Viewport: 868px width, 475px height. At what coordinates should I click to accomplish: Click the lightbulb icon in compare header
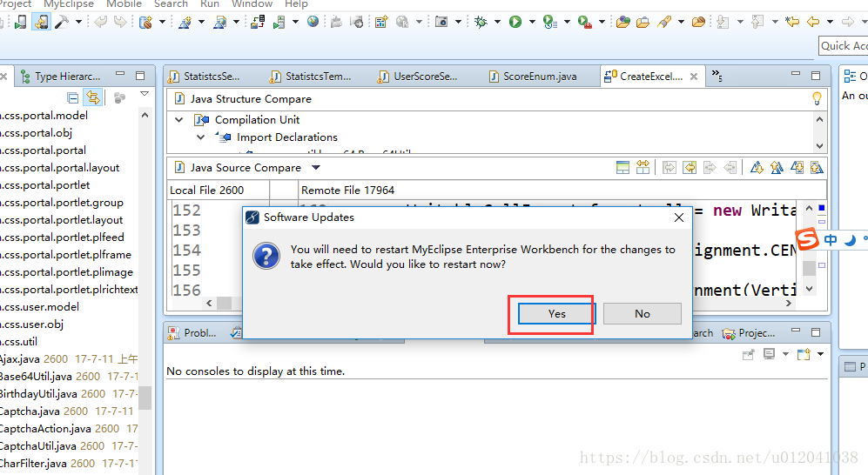[x=817, y=98]
